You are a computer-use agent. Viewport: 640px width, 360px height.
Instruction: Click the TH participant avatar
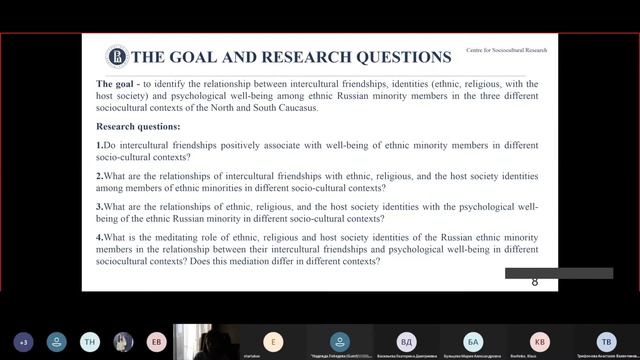90,342
